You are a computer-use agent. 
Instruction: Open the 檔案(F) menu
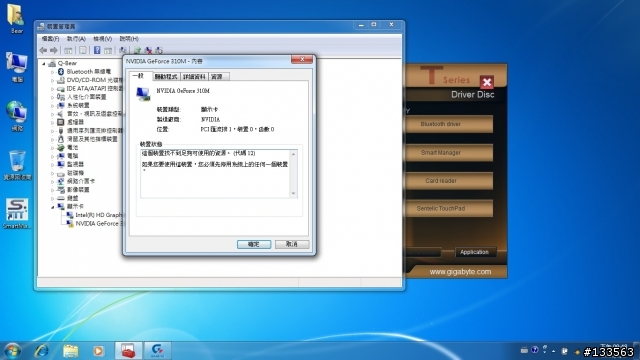point(50,39)
